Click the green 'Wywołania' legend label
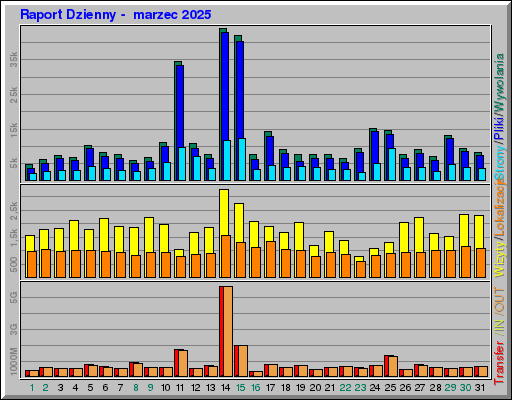 tap(499, 83)
